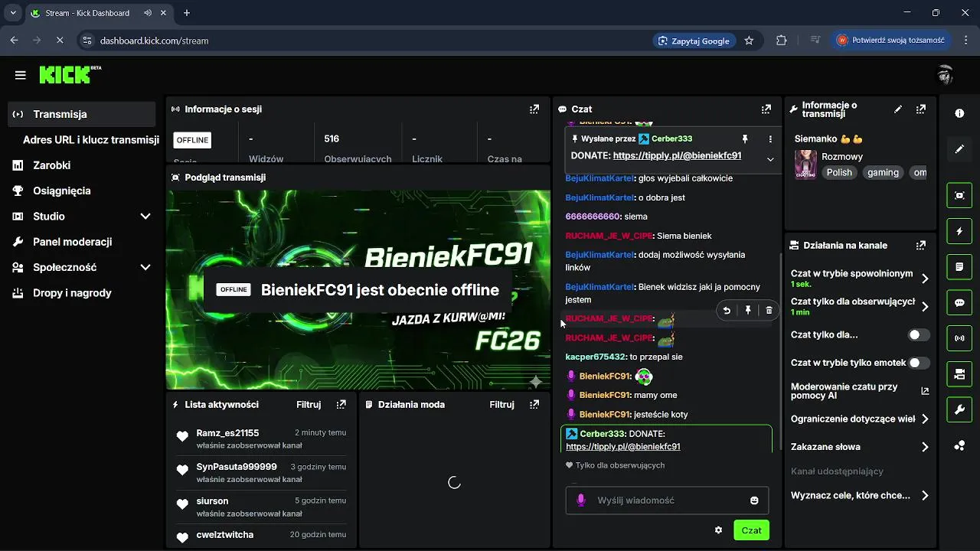This screenshot has height=551, width=980.
Task: Send message with green Czat button
Action: (x=751, y=530)
